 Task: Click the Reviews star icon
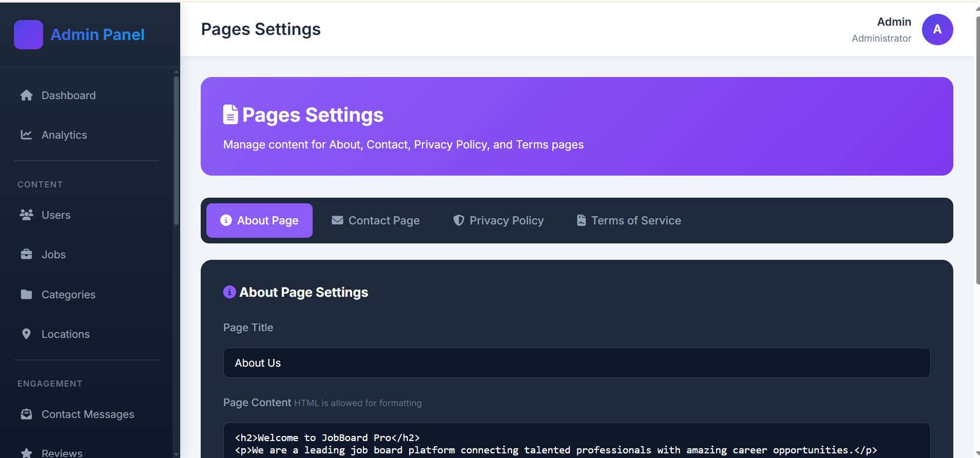26,453
